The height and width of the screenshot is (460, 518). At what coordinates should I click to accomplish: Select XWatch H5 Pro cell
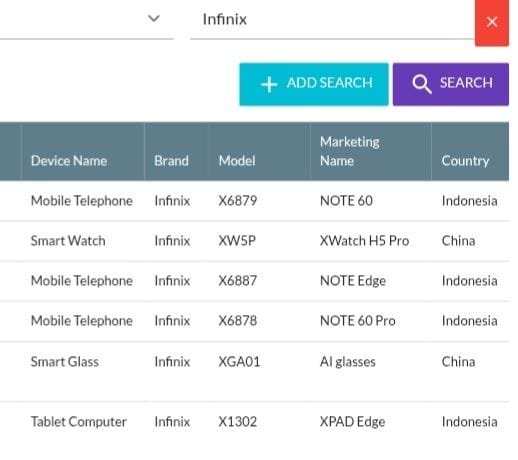pos(364,241)
